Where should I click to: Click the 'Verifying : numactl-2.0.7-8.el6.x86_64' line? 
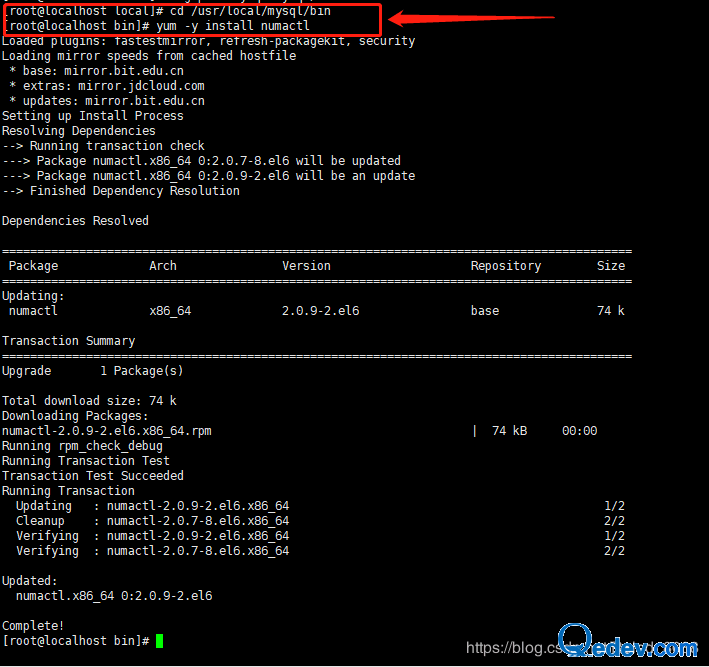[152, 551]
